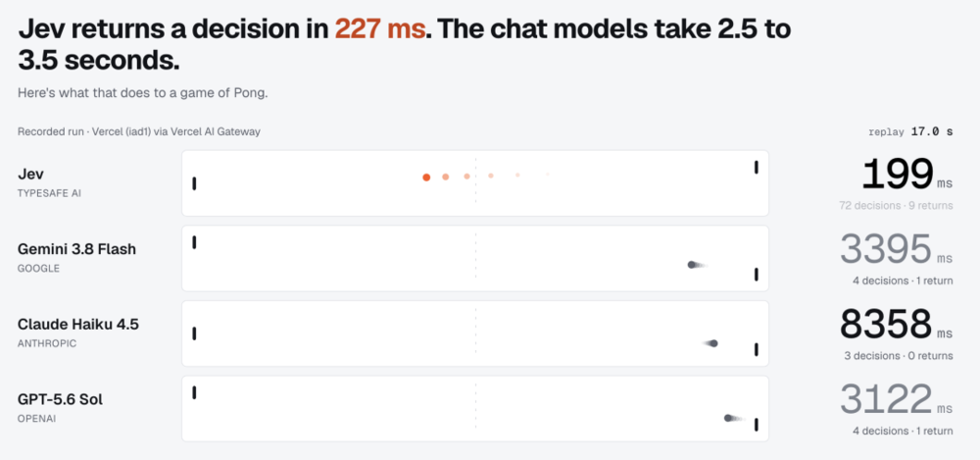
Task: Click the grey ball in Gemini 3.8 Flash row
Action: pos(692,265)
